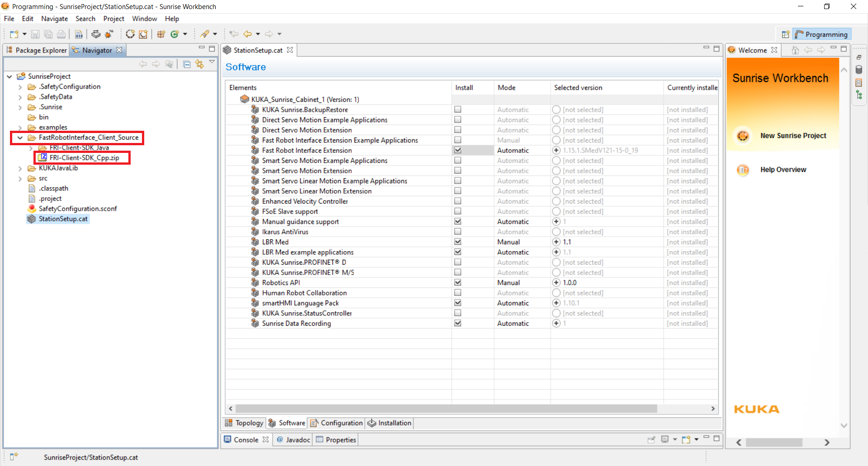Click the new Sunrise application square icon
868x466 pixels.
[143, 34]
